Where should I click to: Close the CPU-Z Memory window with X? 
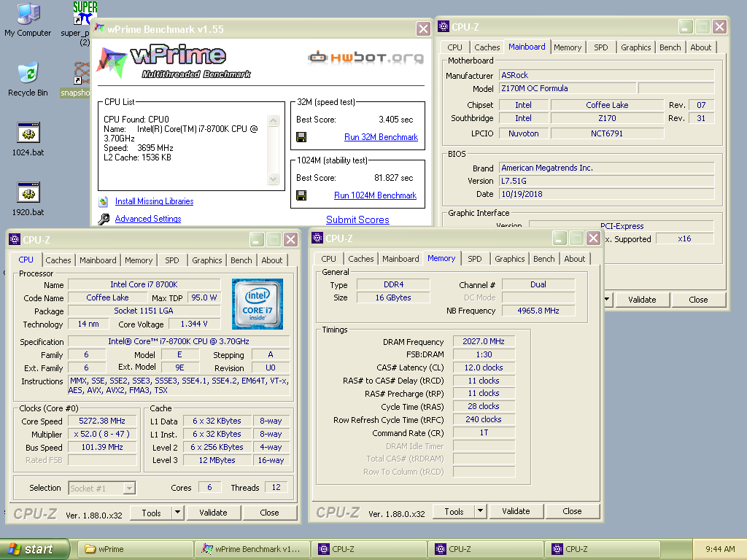[593, 238]
